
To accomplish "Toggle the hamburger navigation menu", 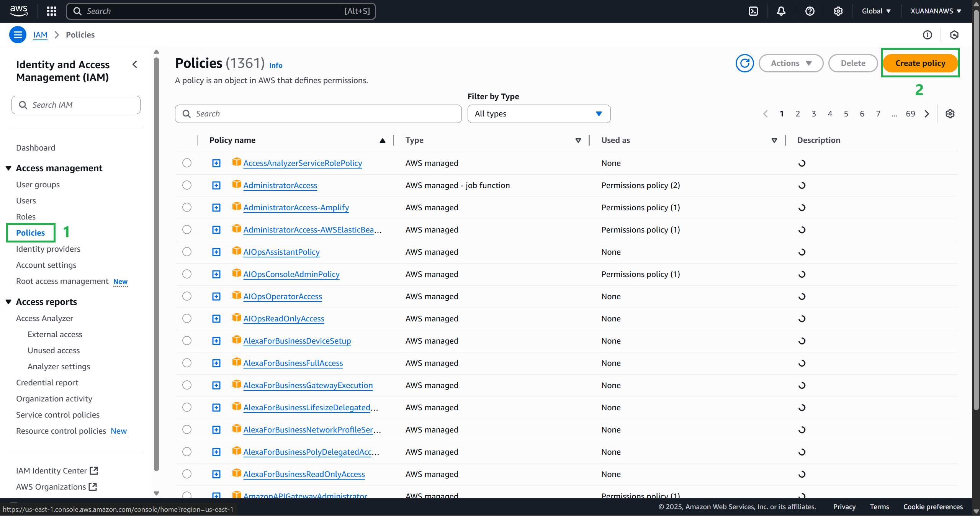I will click(x=18, y=35).
